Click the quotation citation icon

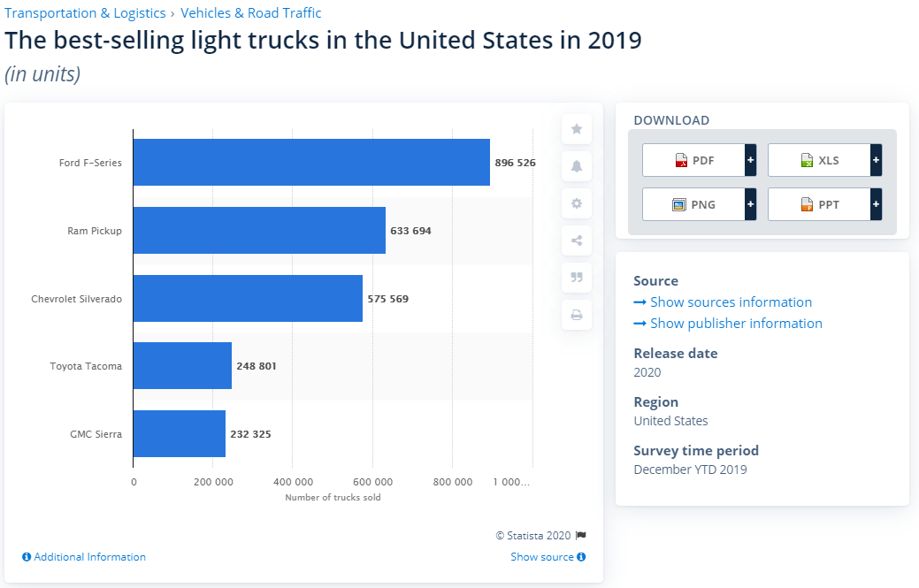(577, 277)
